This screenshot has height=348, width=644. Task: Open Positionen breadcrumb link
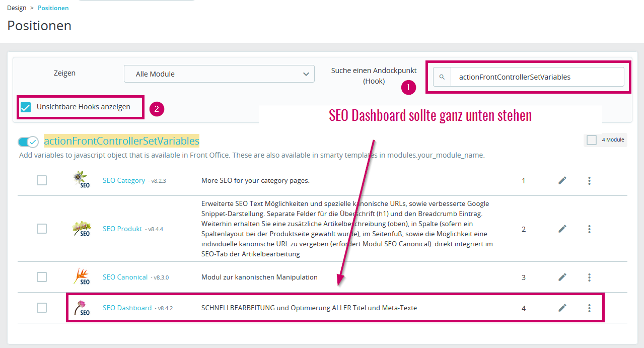coord(53,8)
